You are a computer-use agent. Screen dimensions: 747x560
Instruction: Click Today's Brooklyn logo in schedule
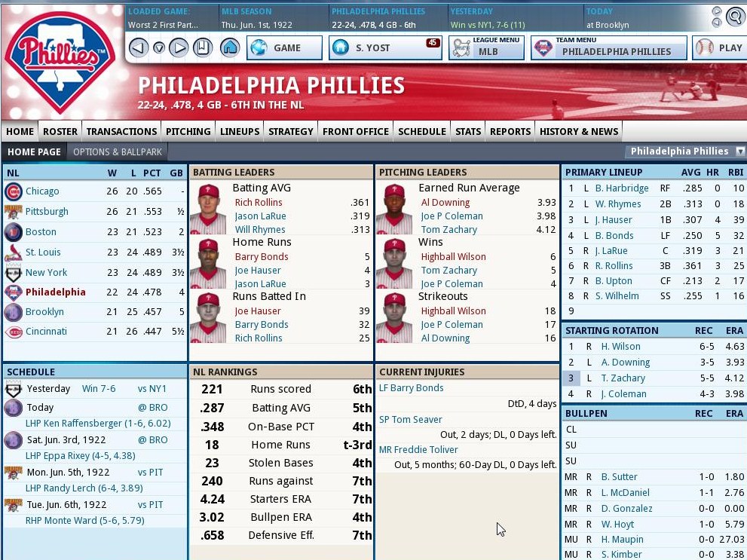click(x=13, y=408)
